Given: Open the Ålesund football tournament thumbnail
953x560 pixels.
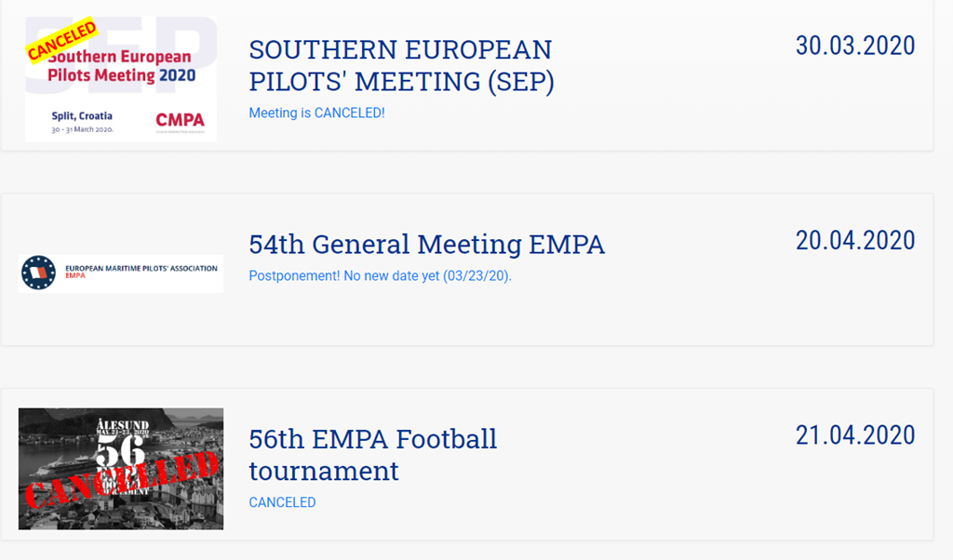Looking at the screenshot, I should click(121, 469).
